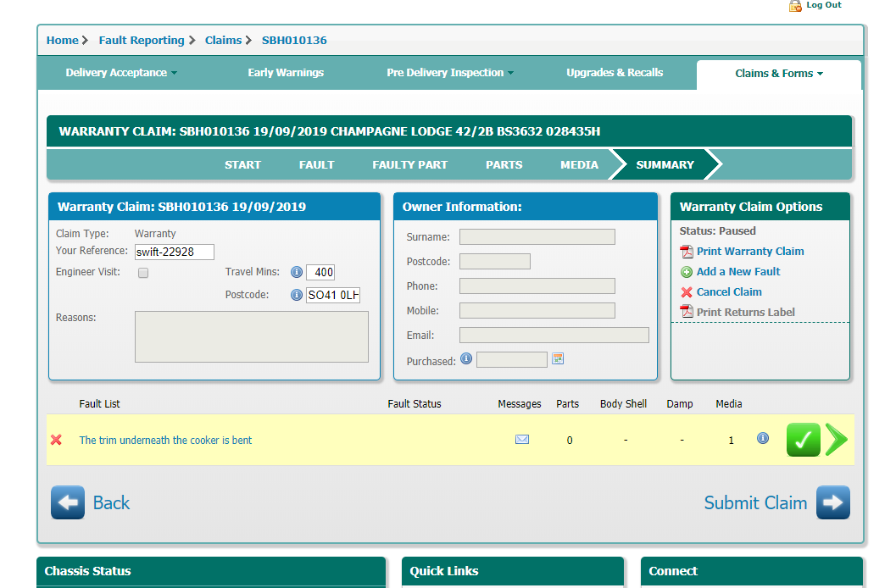Image resolution: width=896 pixels, height=588 pixels.
Task: Click the Back arrow button
Action: pyautogui.click(x=68, y=502)
